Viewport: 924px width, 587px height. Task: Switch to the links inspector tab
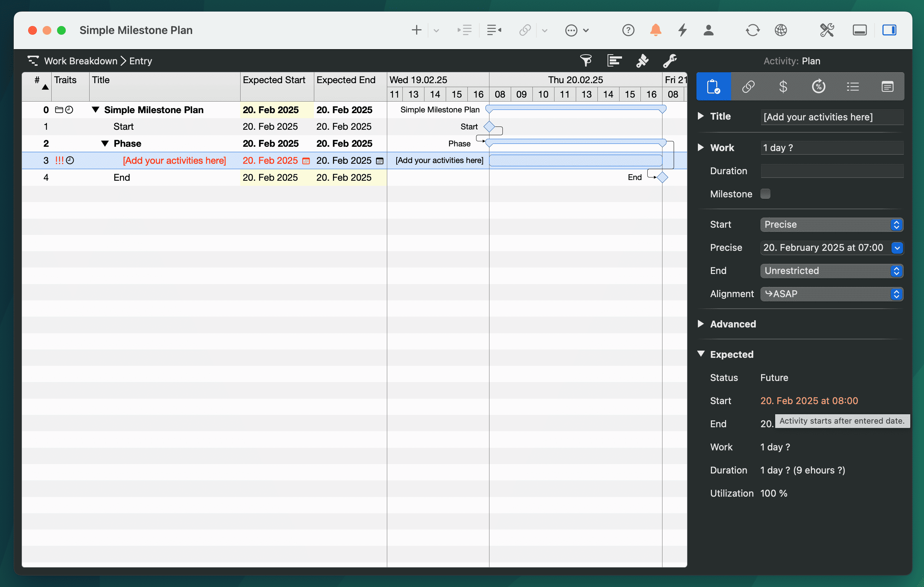pos(748,86)
